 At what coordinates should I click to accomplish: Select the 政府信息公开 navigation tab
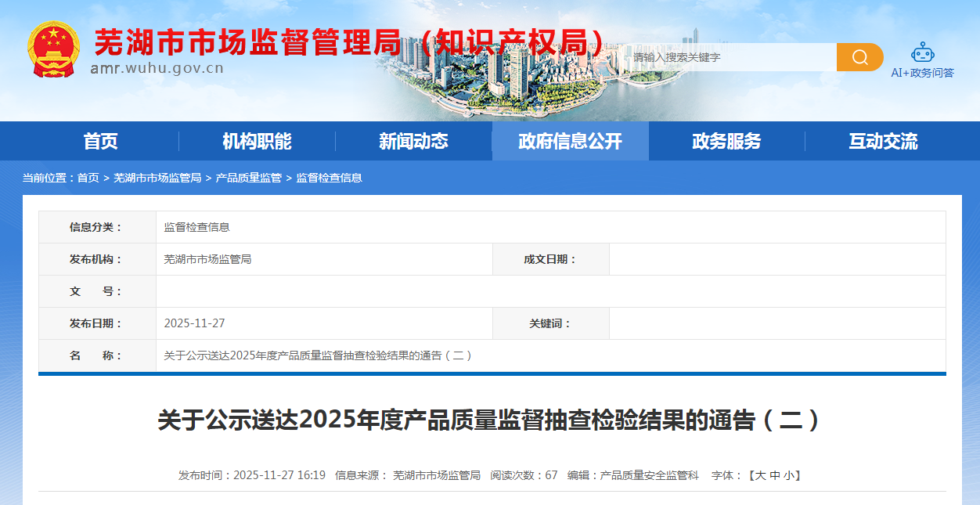pos(570,142)
